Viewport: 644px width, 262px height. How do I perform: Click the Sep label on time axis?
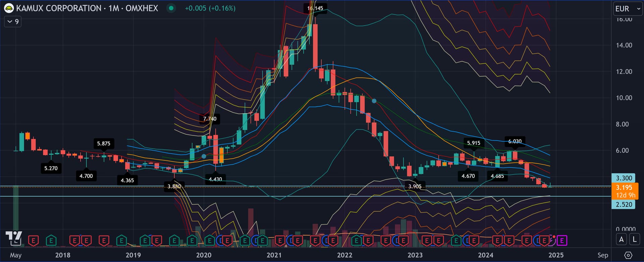click(603, 255)
